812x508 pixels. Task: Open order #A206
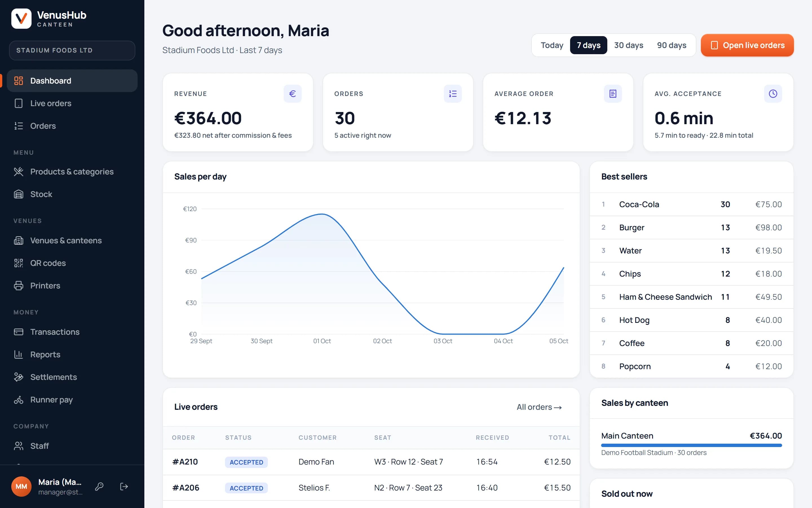pyautogui.click(x=371, y=487)
